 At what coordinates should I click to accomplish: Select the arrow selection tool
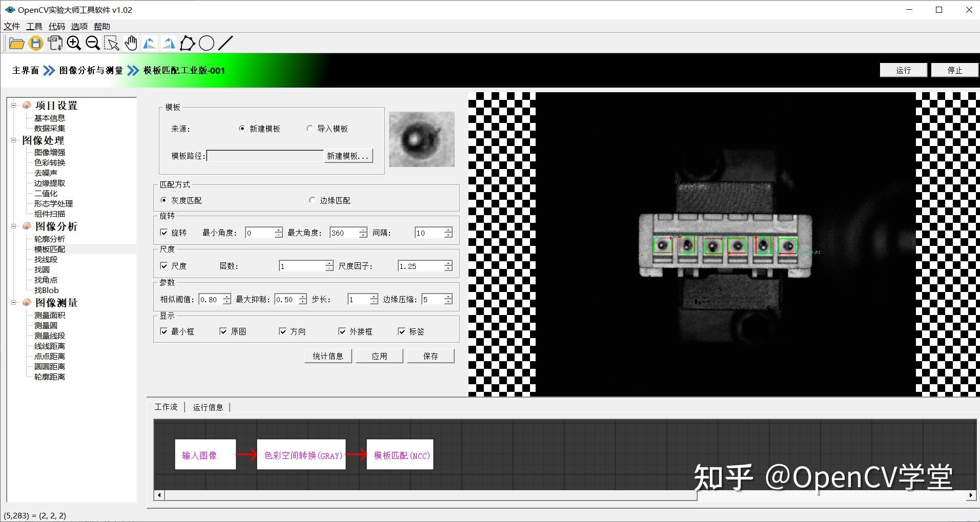pyautogui.click(x=112, y=43)
